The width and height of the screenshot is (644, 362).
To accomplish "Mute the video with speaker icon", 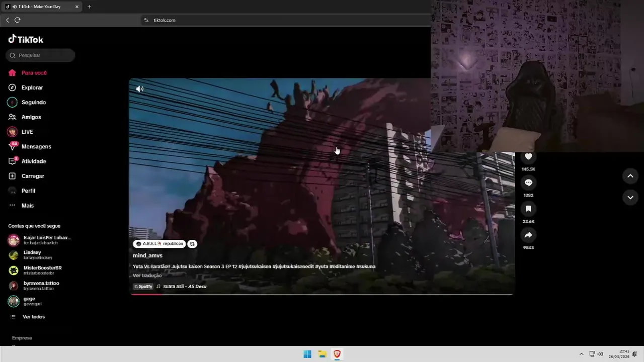I will [140, 89].
